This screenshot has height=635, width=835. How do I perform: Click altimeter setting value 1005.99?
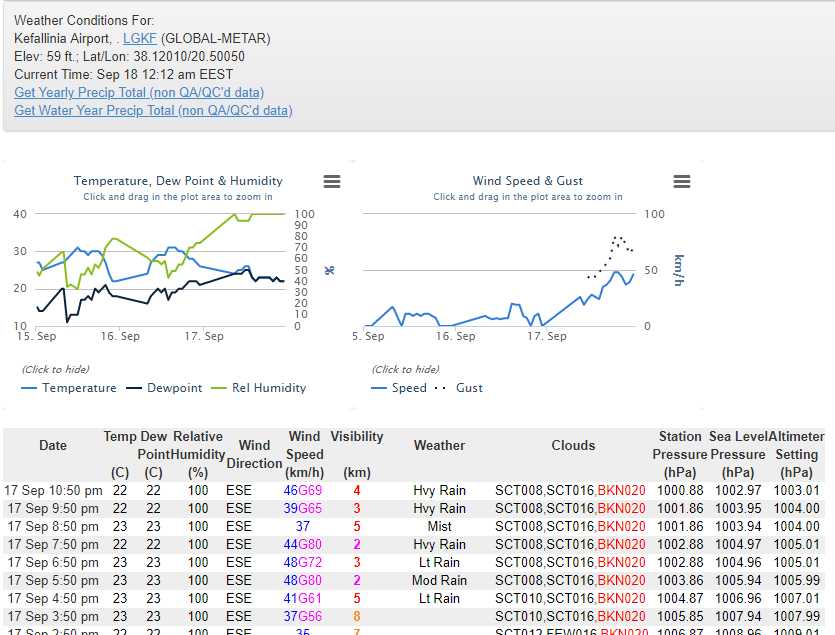(x=797, y=580)
